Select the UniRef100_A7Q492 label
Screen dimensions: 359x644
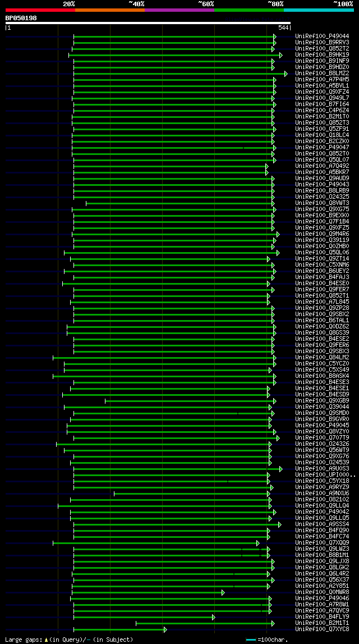tap(322, 166)
